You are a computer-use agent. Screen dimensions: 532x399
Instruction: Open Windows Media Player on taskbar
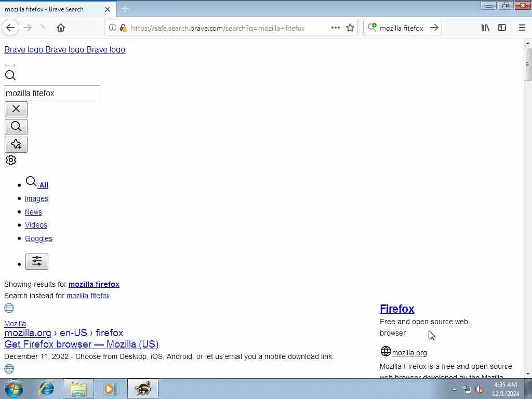pos(110,389)
